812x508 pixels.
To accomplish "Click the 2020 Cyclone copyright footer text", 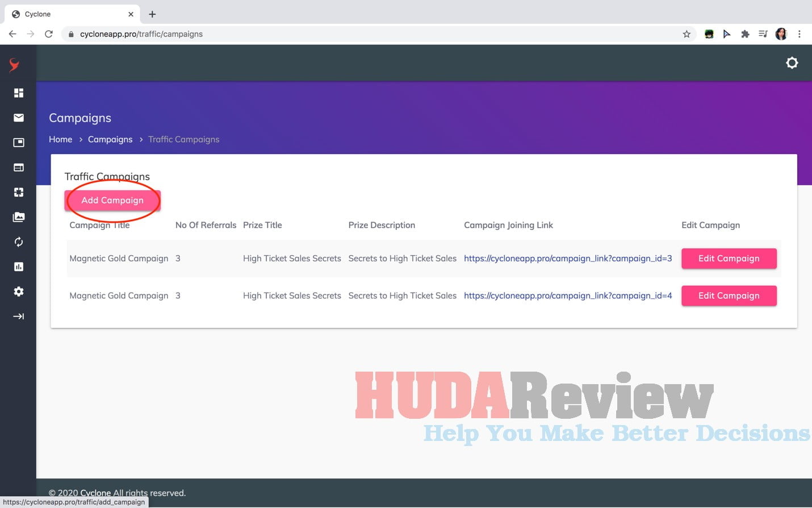I will [x=117, y=493].
